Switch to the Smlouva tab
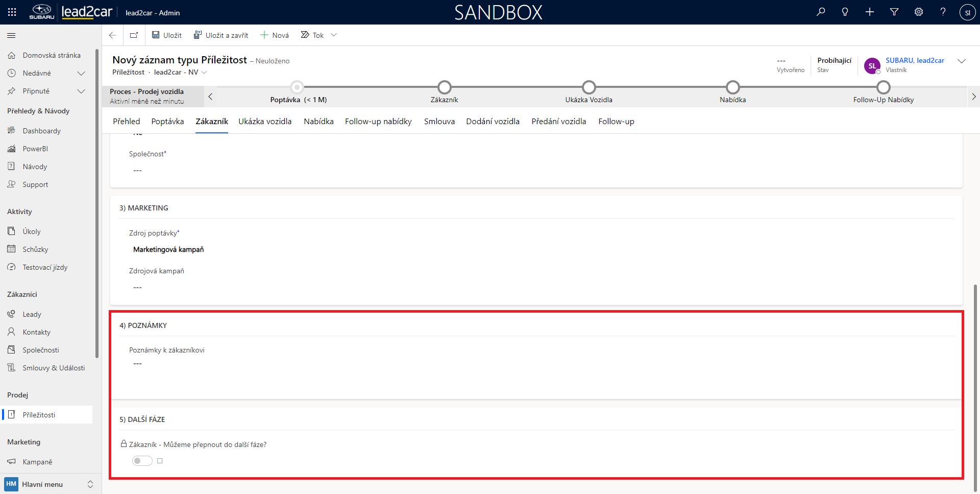This screenshot has height=494, width=980. click(439, 122)
